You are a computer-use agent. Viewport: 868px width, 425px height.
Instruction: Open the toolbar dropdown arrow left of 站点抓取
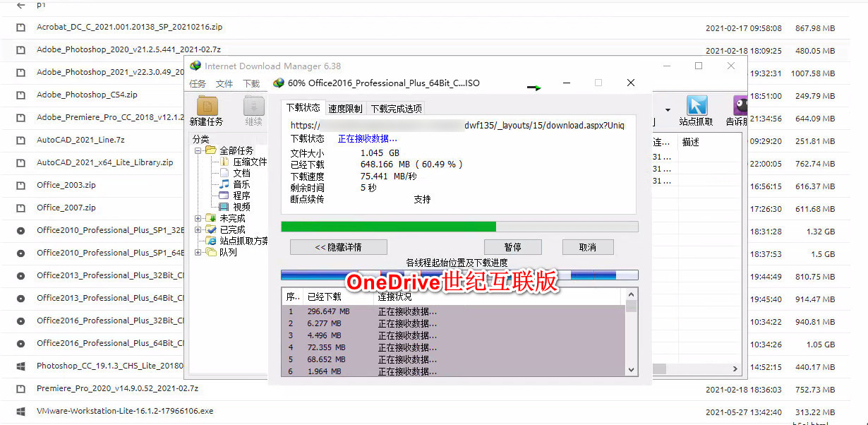tap(668, 109)
